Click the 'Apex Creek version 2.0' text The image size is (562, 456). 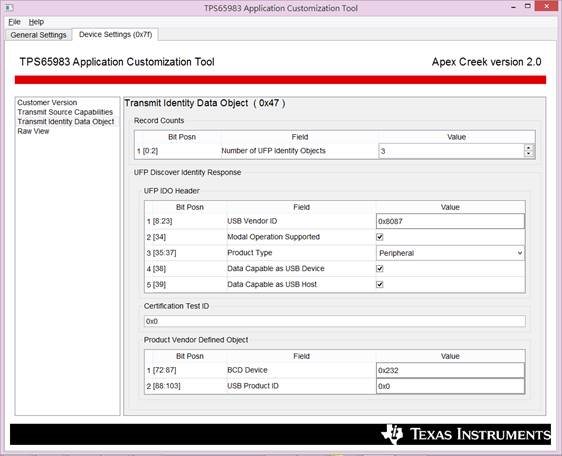pos(486,62)
